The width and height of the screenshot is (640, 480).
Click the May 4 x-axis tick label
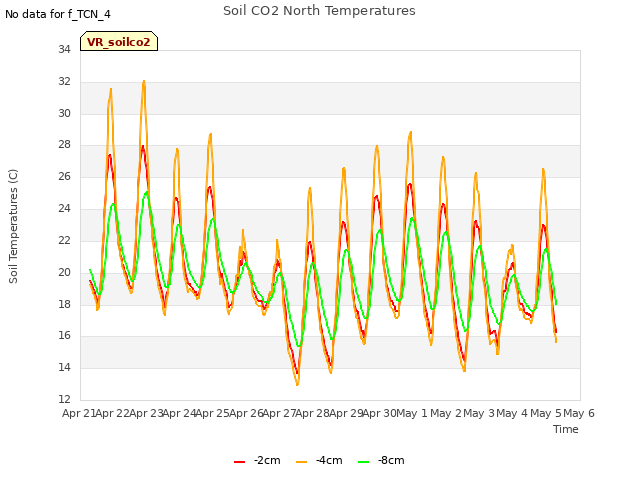point(512,413)
